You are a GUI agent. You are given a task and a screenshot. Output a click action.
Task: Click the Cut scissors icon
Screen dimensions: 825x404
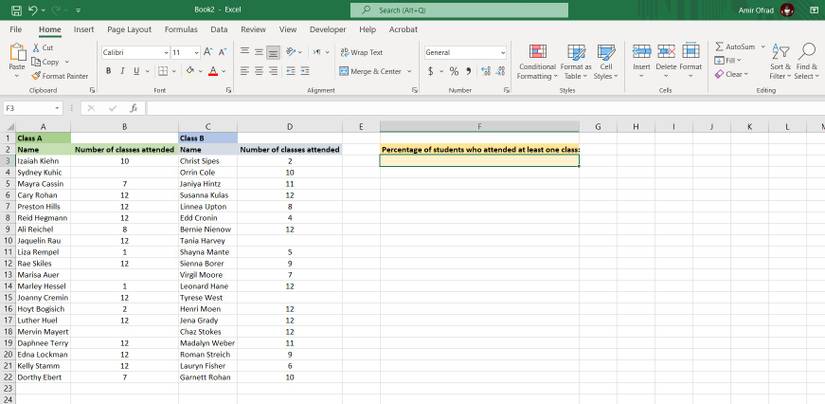point(36,47)
